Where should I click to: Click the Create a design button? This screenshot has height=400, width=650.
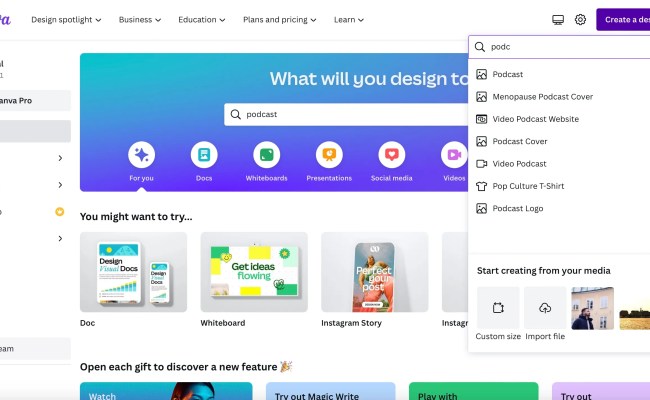(623, 19)
